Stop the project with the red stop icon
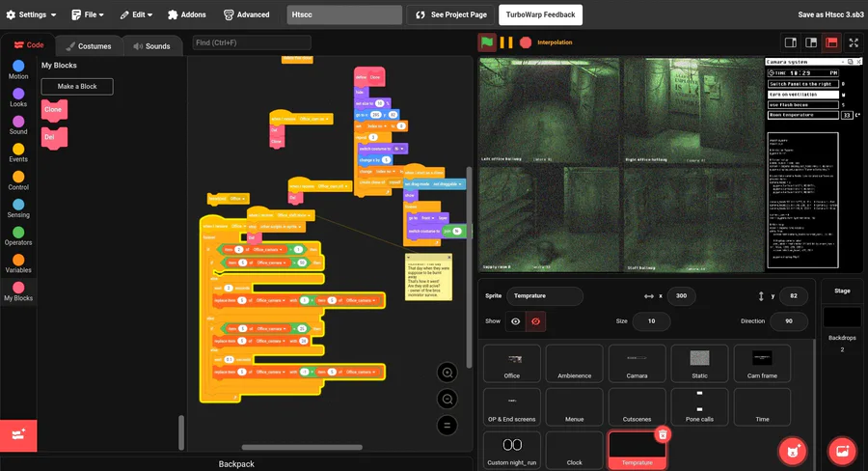 (526, 42)
